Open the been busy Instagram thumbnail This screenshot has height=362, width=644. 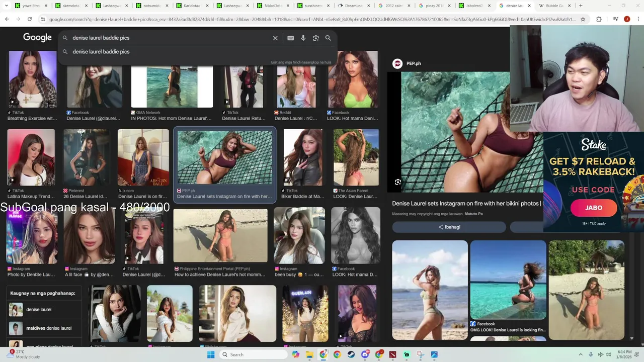tap(299, 235)
